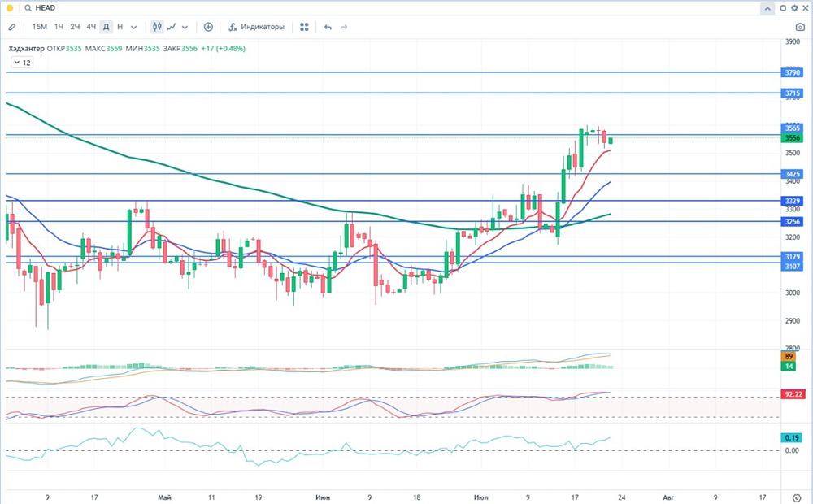Open the time axis settings icon at bottom right
Image resolution: width=813 pixels, height=504 pixels.
[x=797, y=497]
